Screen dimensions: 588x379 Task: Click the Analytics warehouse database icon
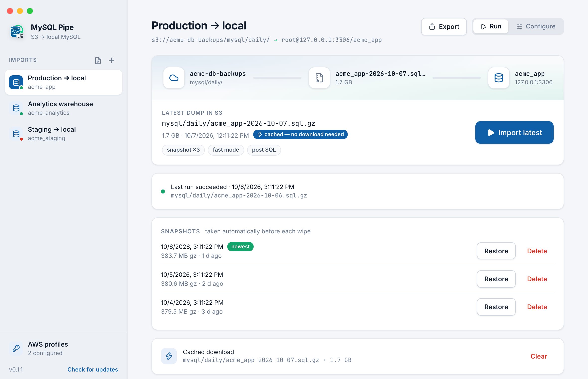[16, 108]
